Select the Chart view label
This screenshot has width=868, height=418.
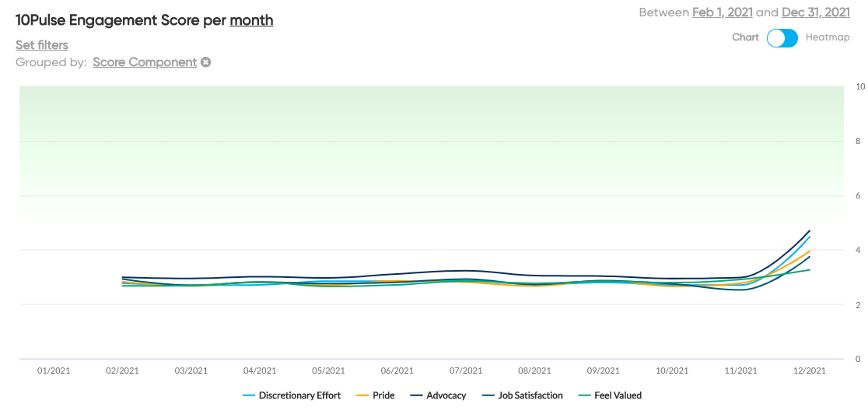745,37
